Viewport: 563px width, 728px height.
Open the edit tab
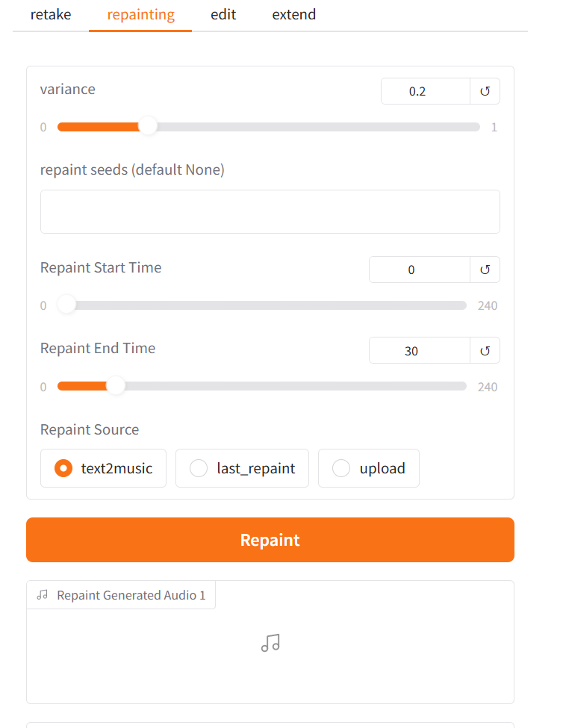223,15
